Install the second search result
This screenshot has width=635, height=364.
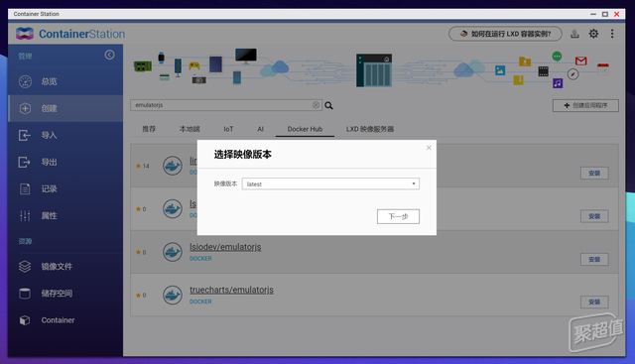click(x=594, y=216)
